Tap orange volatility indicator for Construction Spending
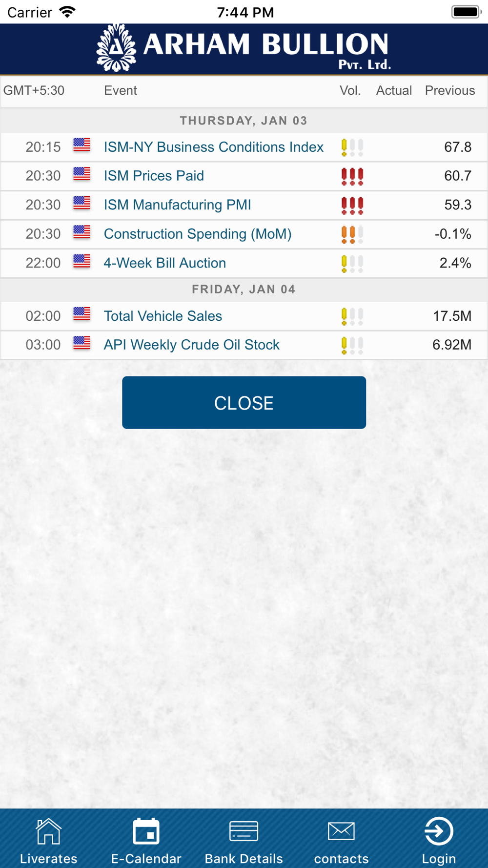This screenshot has width=488, height=868. click(352, 234)
